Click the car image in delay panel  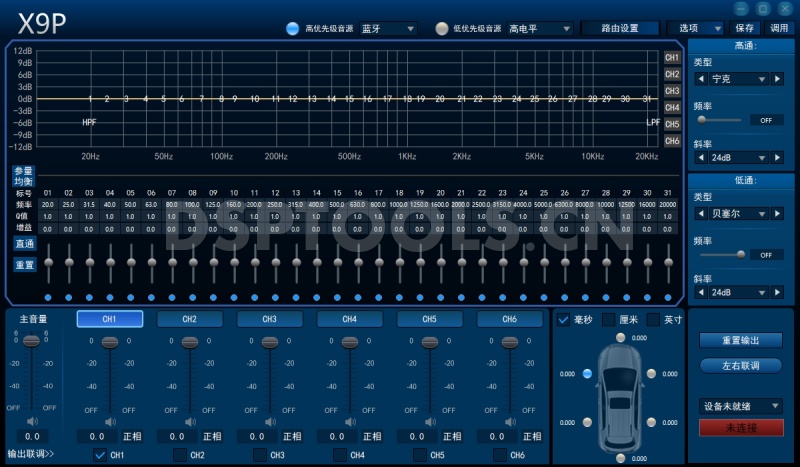(x=620, y=395)
